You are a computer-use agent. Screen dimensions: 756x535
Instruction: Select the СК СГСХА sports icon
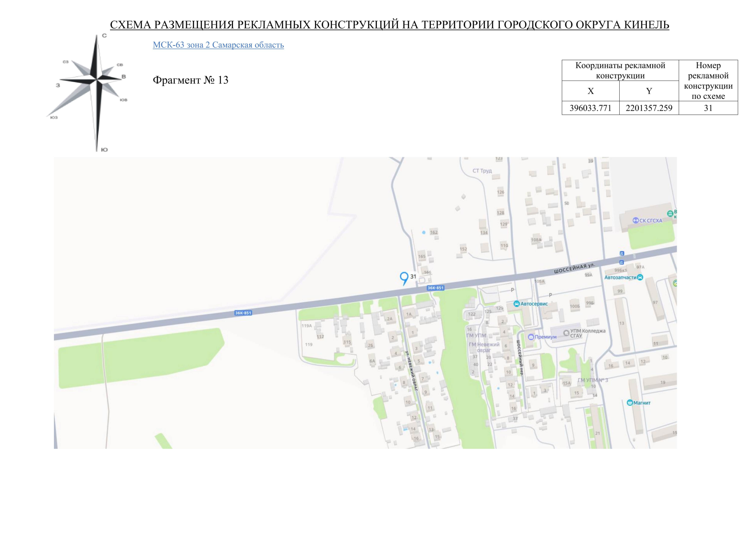tap(636, 220)
